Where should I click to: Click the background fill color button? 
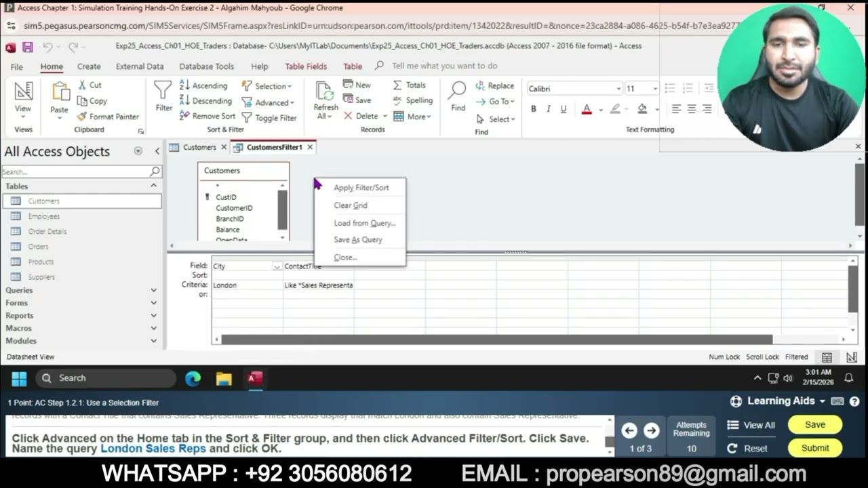(642, 109)
